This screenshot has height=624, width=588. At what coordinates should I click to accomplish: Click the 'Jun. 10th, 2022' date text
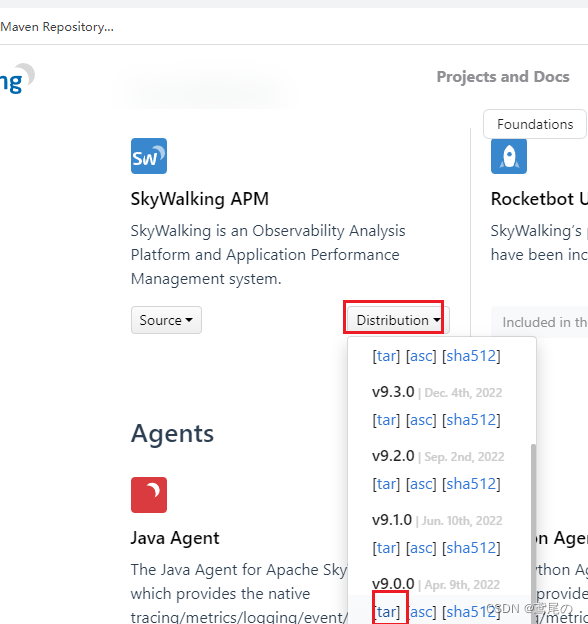(462, 521)
